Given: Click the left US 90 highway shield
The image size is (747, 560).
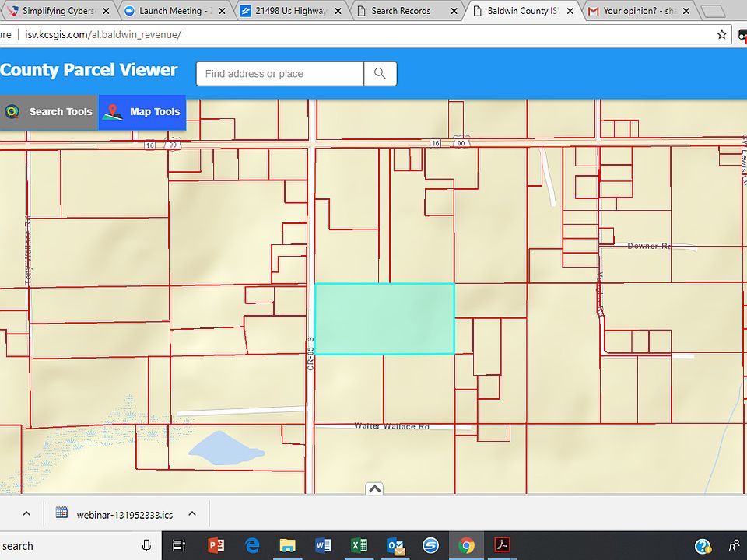Looking at the screenshot, I should (x=173, y=145).
